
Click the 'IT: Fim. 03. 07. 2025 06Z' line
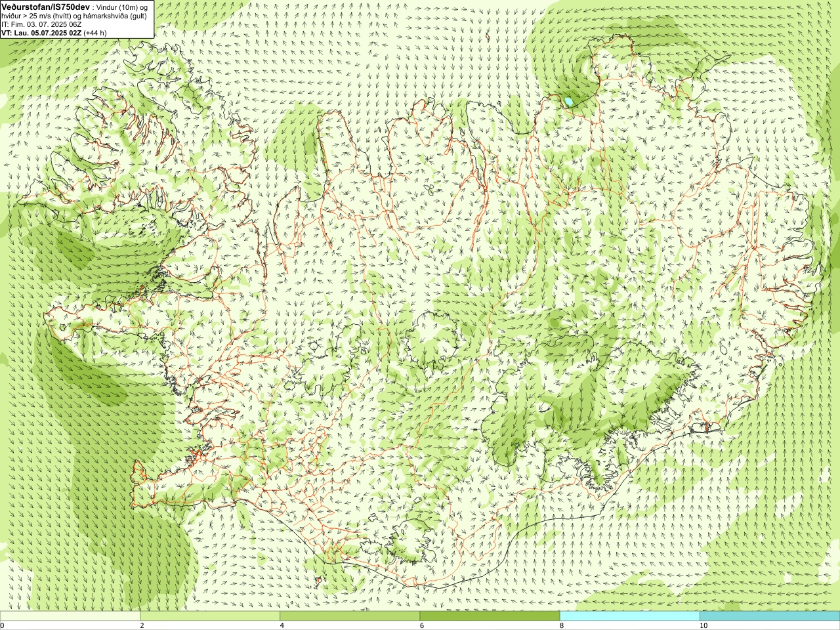point(41,24)
